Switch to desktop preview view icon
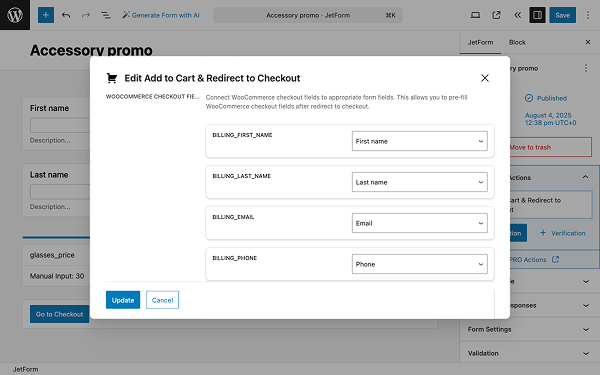The image size is (600, 375). tap(475, 15)
